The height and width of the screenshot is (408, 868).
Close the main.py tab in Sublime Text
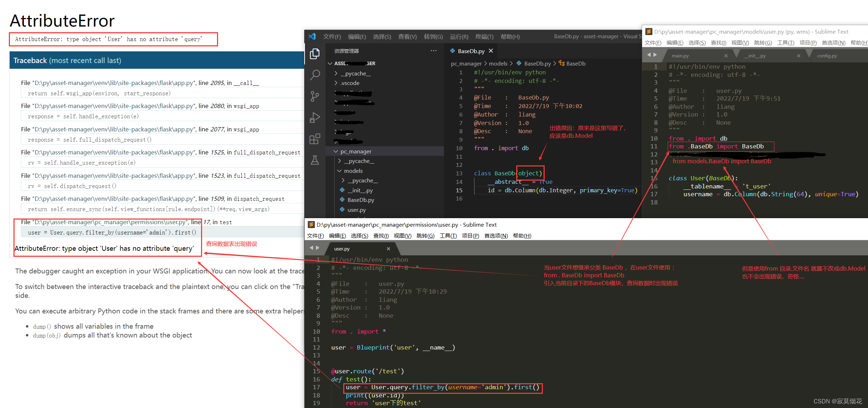coord(726,56)
